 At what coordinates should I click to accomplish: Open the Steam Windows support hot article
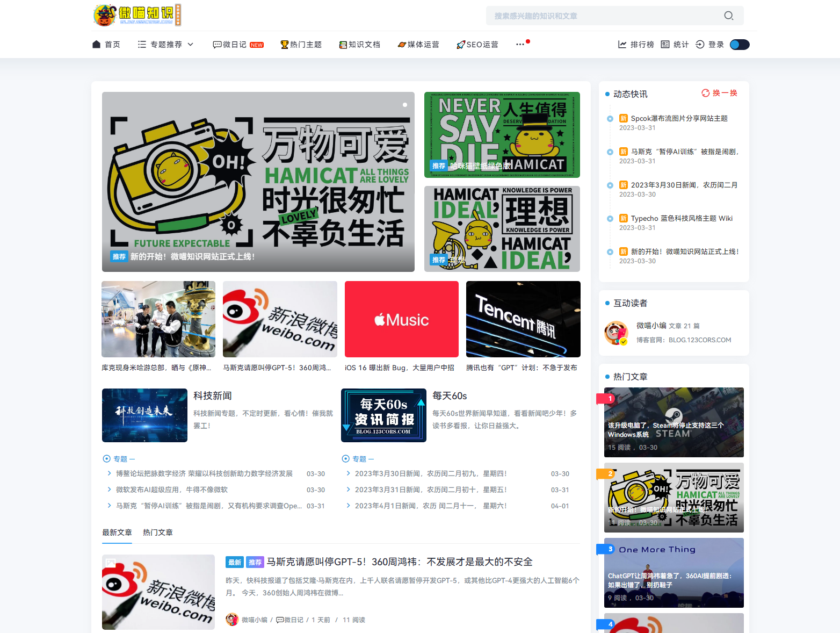point(674,422)
